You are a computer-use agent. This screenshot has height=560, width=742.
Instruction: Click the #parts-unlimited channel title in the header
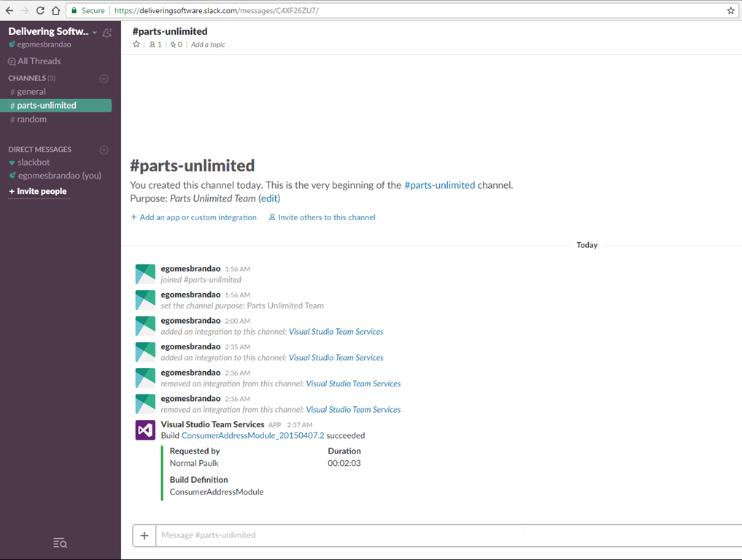pyautogui.click(x=170, y=31)
